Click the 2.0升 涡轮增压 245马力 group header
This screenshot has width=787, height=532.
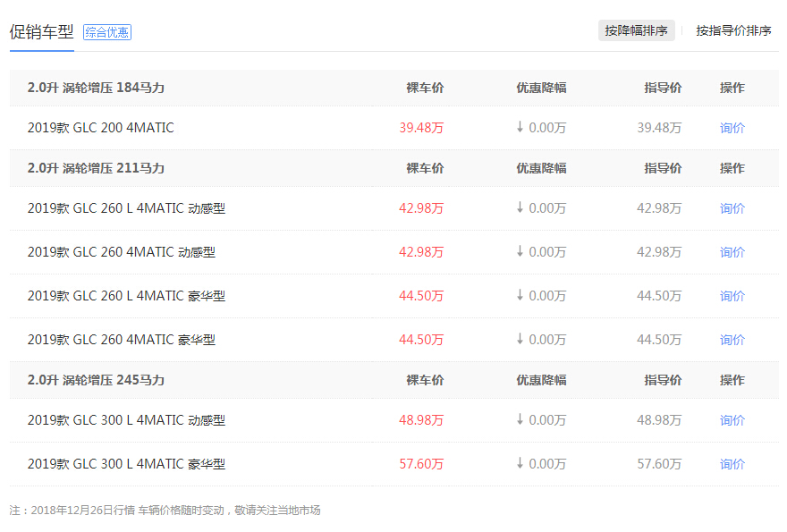tap(96, 380)
